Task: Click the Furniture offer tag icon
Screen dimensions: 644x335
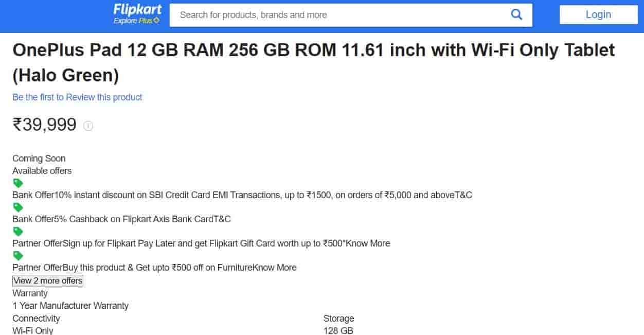Action: 18,256
